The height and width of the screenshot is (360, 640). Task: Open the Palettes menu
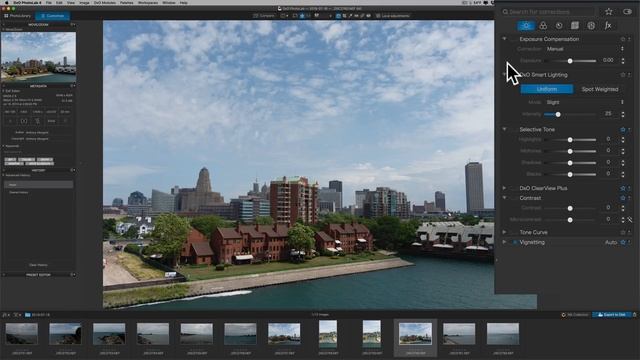[127, 2]
